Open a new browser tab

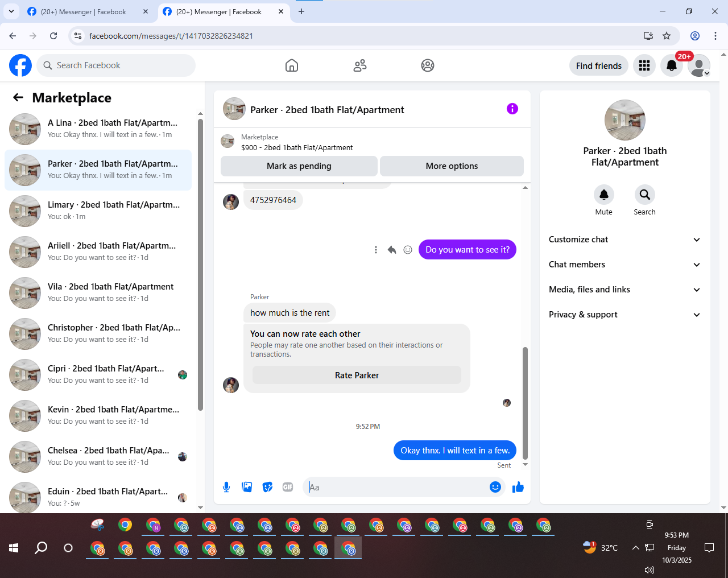[x=301, y=11]
